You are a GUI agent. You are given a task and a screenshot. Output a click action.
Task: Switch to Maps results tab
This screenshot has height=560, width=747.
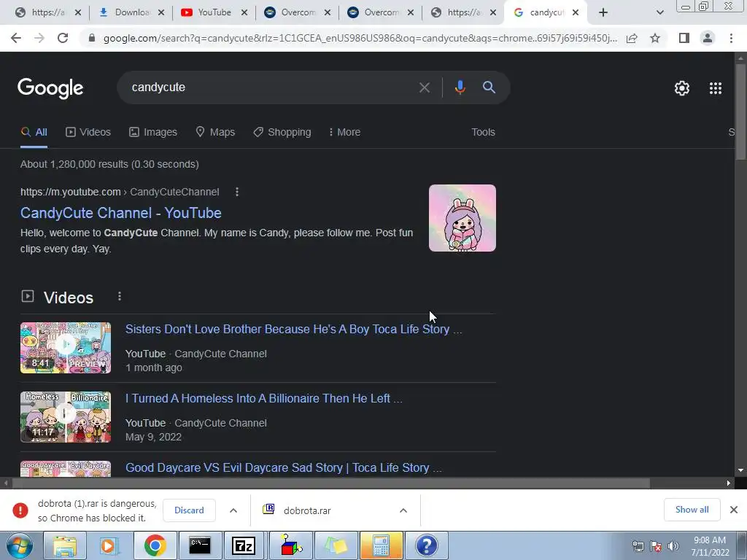click(215, 133)
